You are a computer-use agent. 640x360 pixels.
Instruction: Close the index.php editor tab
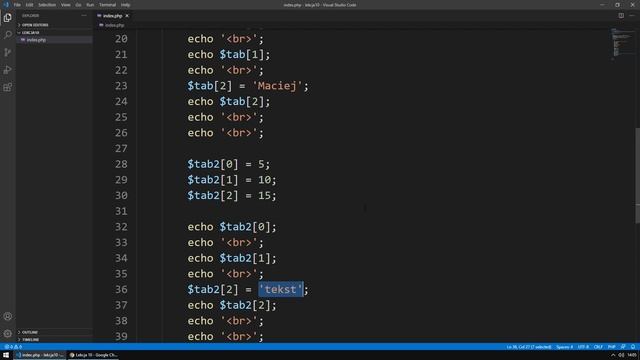127,16
